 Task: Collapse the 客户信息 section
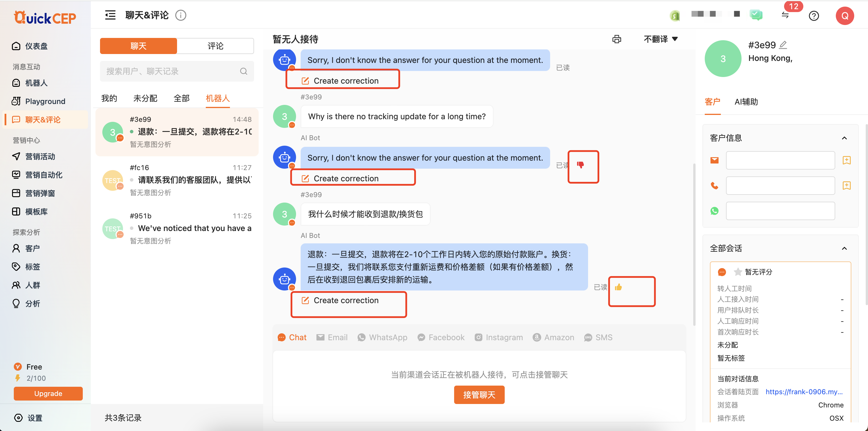point(844,138)
